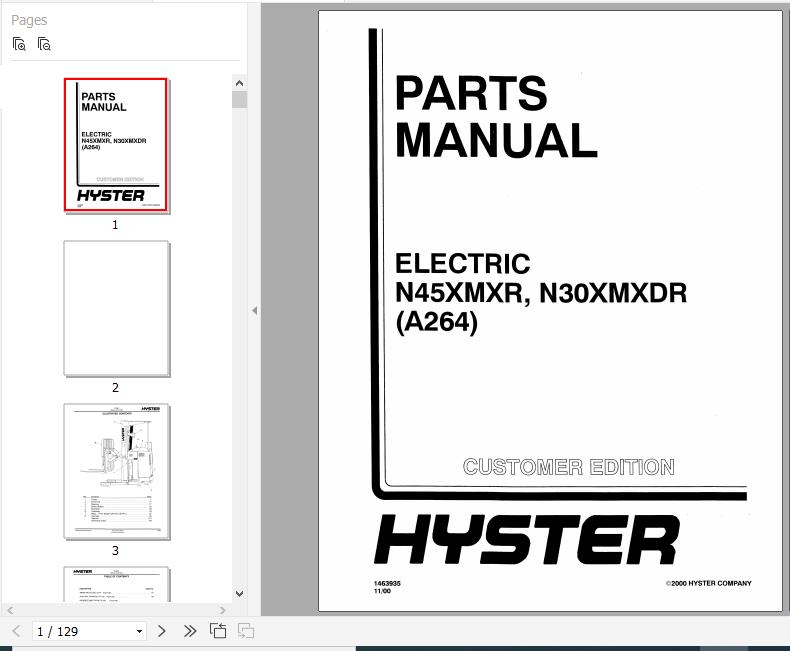Click the enlarge thumbnails icon in Pages panel
Screen dimensions: 790x651
[x=19, y=44]
